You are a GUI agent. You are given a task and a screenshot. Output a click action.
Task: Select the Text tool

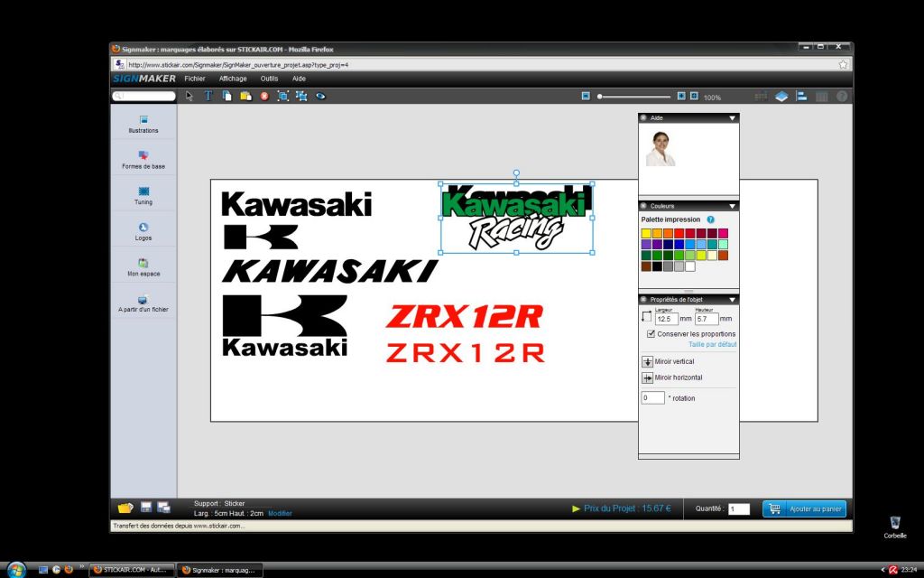208,96
